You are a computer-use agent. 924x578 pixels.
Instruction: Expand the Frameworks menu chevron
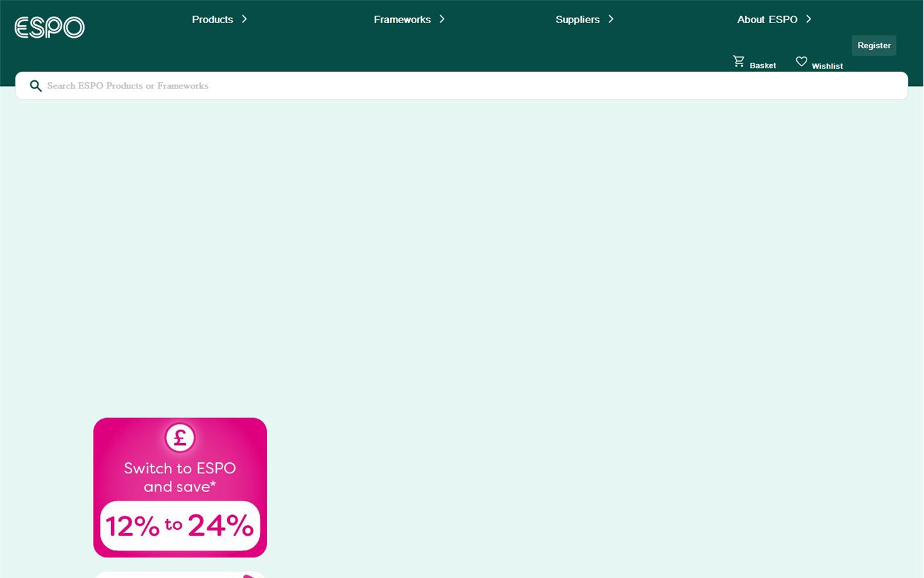coord(442,19)
